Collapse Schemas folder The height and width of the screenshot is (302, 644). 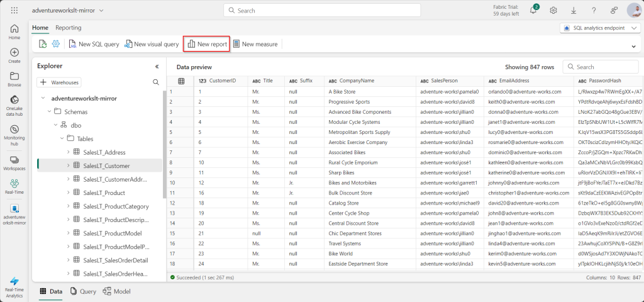49,112
